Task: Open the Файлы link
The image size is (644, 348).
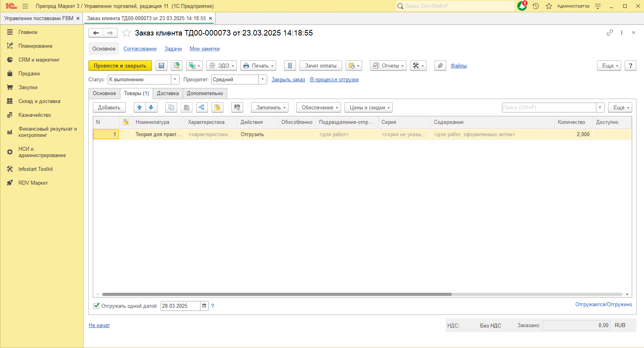Action: [459, 66]
